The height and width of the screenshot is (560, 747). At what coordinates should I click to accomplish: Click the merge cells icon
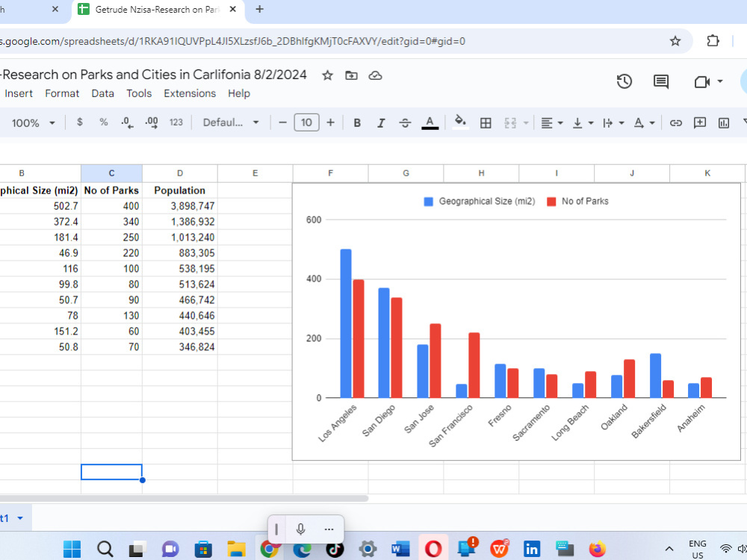click(x=510, y=123)
